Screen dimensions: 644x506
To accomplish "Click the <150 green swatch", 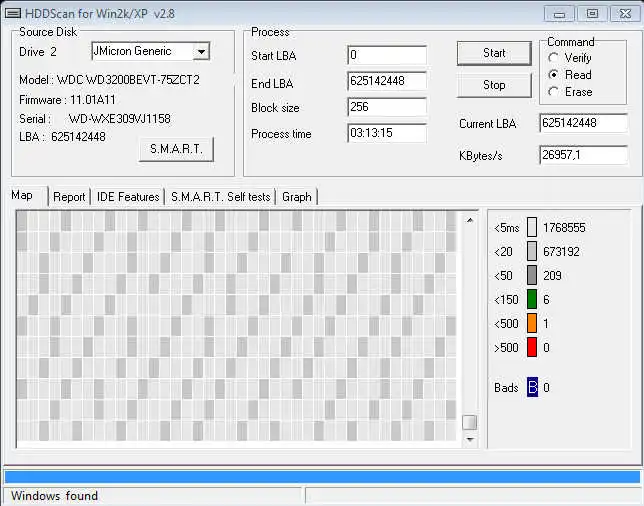I will pyautogui.click(x=532, y=299).
